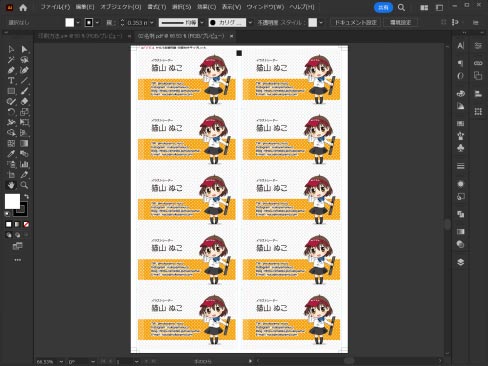The image size is (488, 366).
Task: Select the Eyedropper tool
Action: click(11, 154)
